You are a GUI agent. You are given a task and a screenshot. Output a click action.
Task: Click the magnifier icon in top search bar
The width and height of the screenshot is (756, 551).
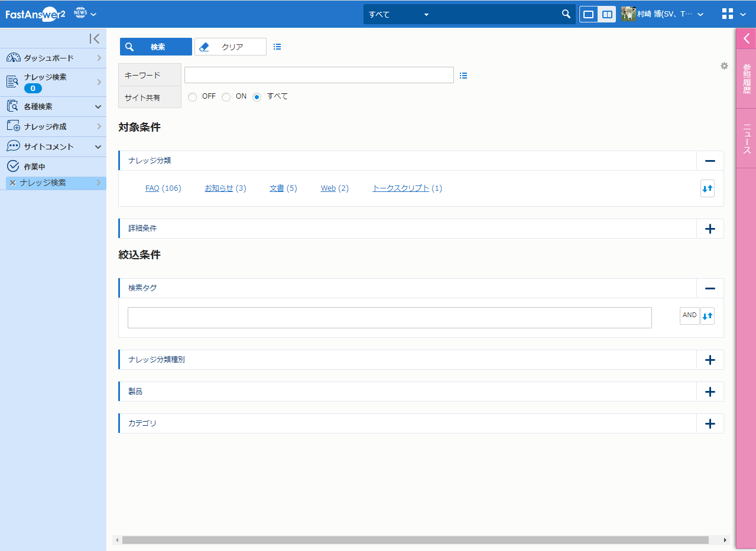point(566,14)
